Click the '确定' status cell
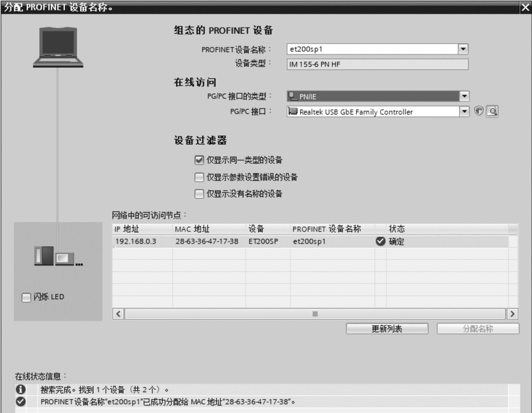532x413 pixels. click(447, 241)
